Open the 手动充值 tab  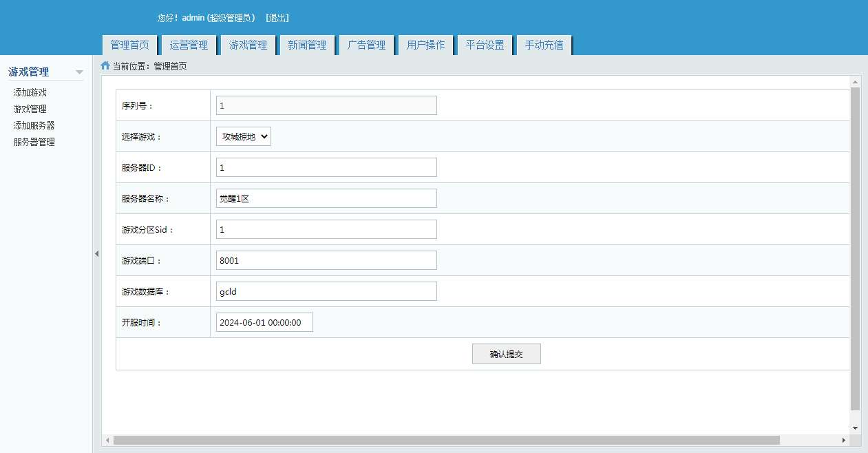click(x=544, y=45)
